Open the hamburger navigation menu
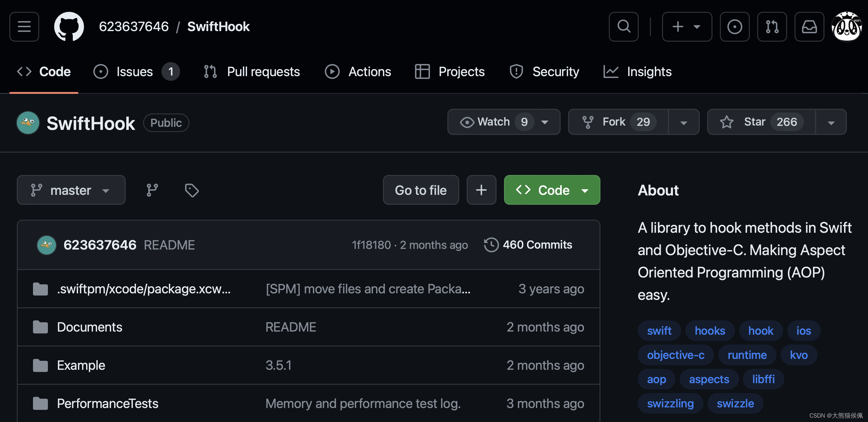 (x=24, y=27)
